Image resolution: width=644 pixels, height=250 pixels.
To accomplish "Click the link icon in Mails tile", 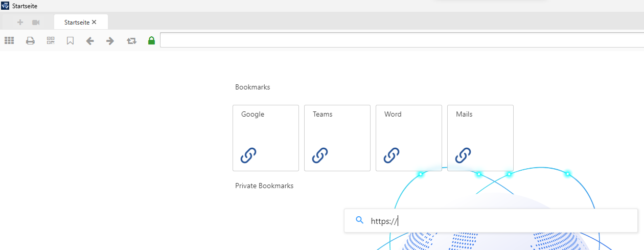I will 463,155.
